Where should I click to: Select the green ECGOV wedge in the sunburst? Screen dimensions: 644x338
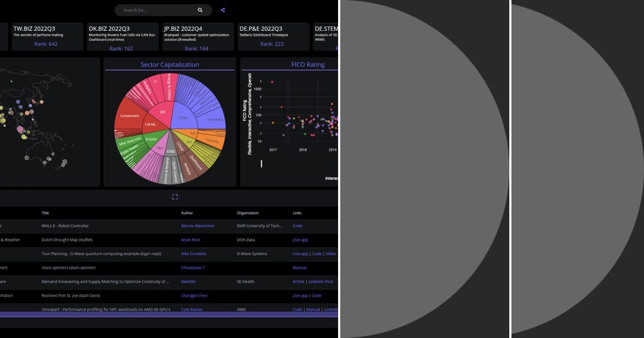[151, 139]
